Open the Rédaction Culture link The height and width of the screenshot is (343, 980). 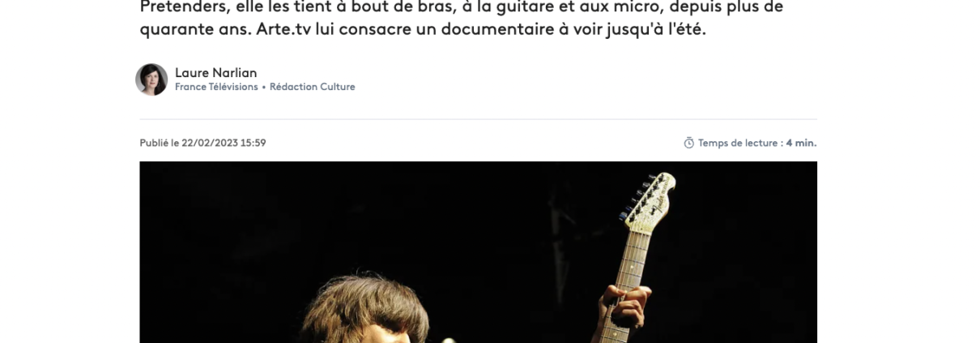[x=313, y=87]
